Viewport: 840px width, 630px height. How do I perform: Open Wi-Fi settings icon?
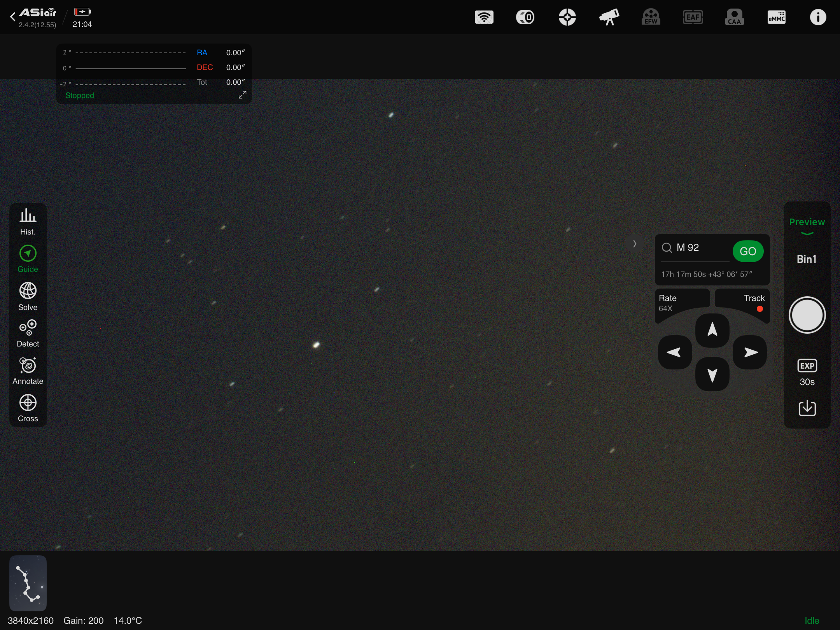coord(484,17)
